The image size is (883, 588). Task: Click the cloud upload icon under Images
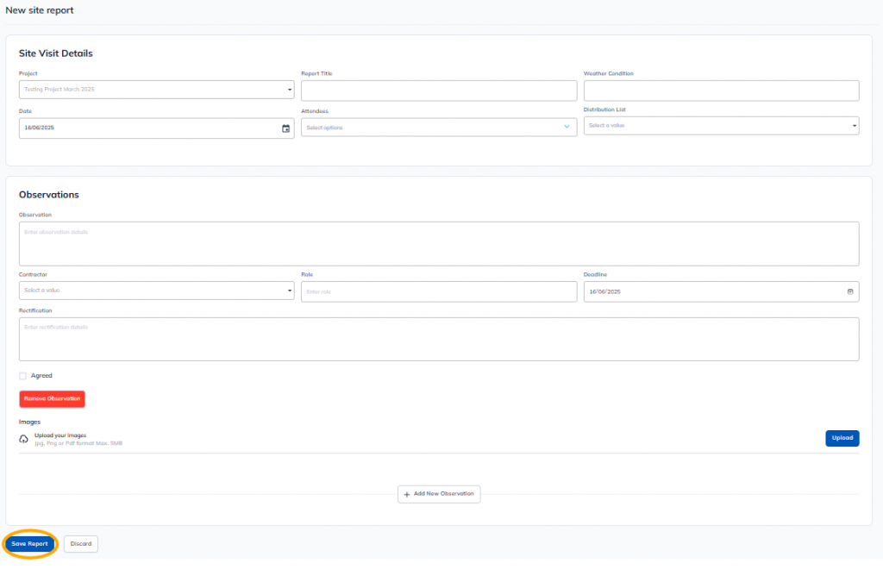pos(24,439)
